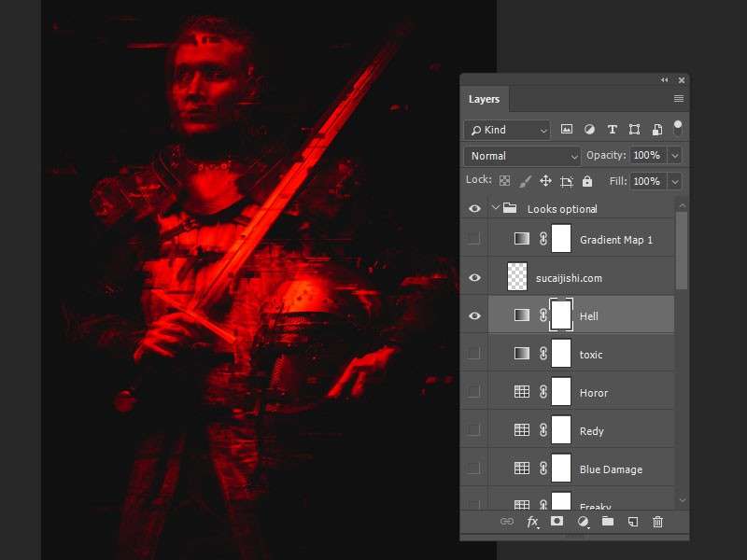Viewport: 747px width, 560px height.
Task: Show the Redy layer
Action: tap(473, 430)
